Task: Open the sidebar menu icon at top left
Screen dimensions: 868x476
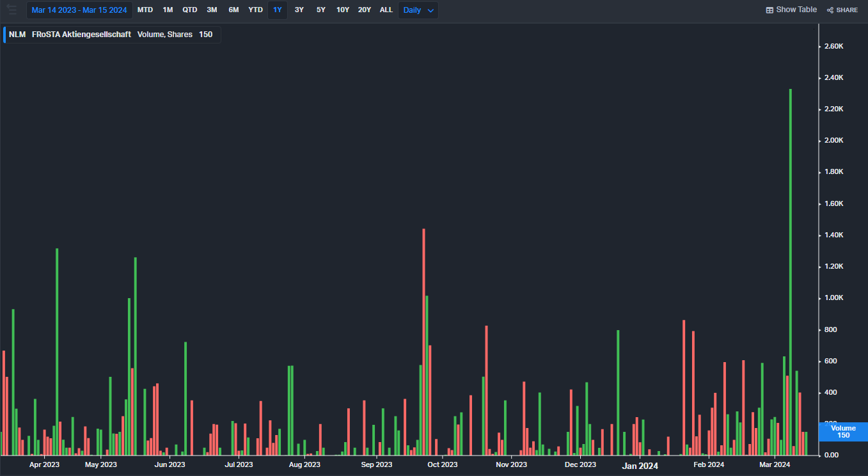Action: [x=12, y=10]
